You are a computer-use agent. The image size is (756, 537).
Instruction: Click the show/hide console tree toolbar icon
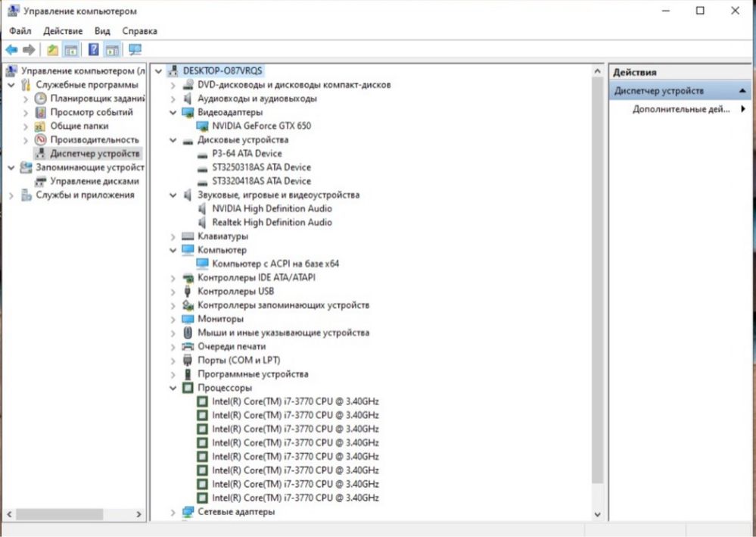[x=71, y=50]
